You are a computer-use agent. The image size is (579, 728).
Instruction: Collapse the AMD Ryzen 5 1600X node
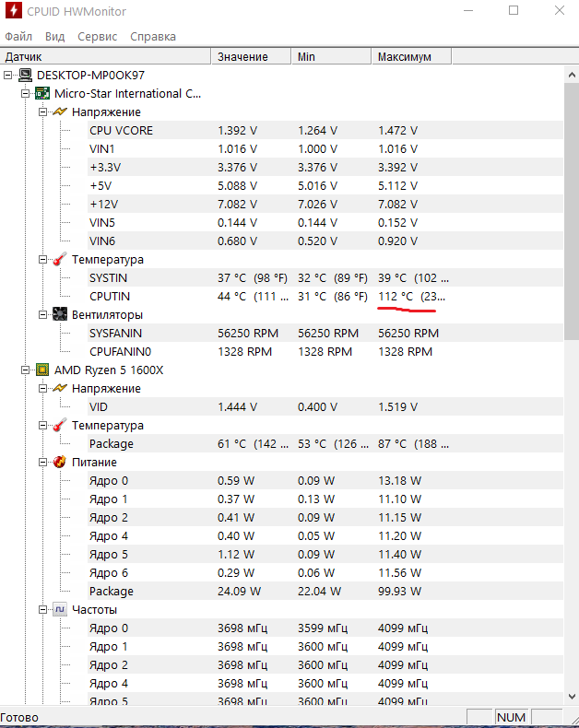pos(25,370)
